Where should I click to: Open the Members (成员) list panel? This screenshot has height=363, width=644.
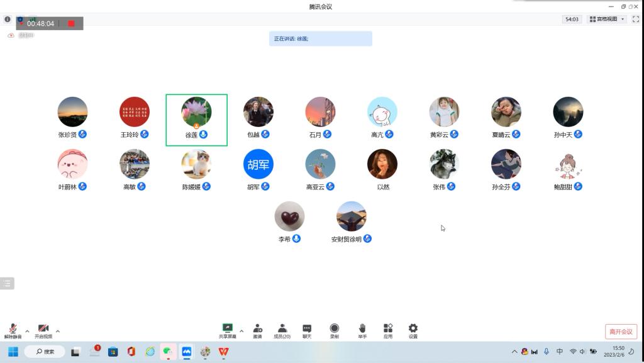pyautogui.click(x=282, y=328)
